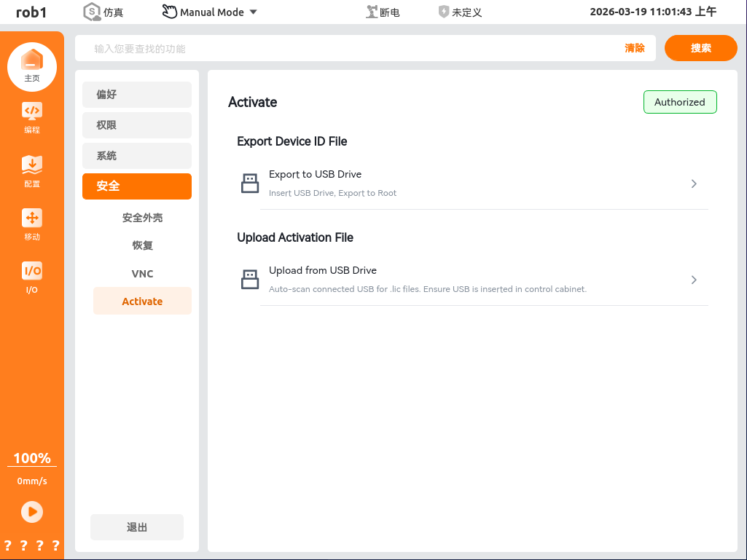Adjust the 100% speed indicator

32,458
